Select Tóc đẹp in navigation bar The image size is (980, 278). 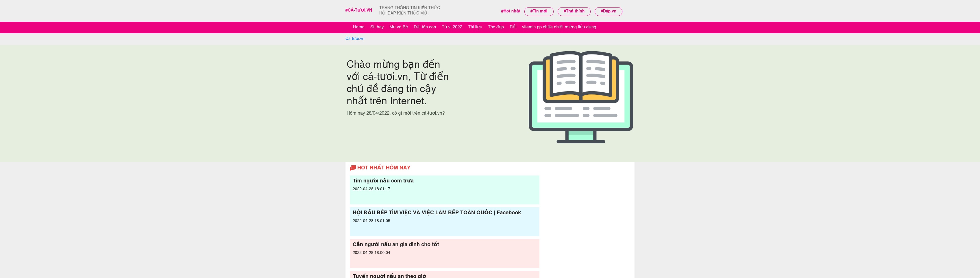[x=496, y=27]
